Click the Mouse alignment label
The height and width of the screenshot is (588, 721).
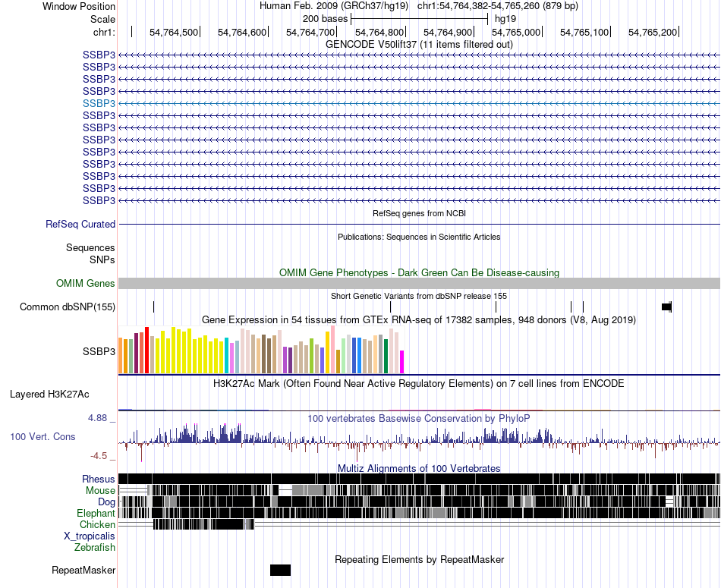pyautogui.click(x=100, y=491)
